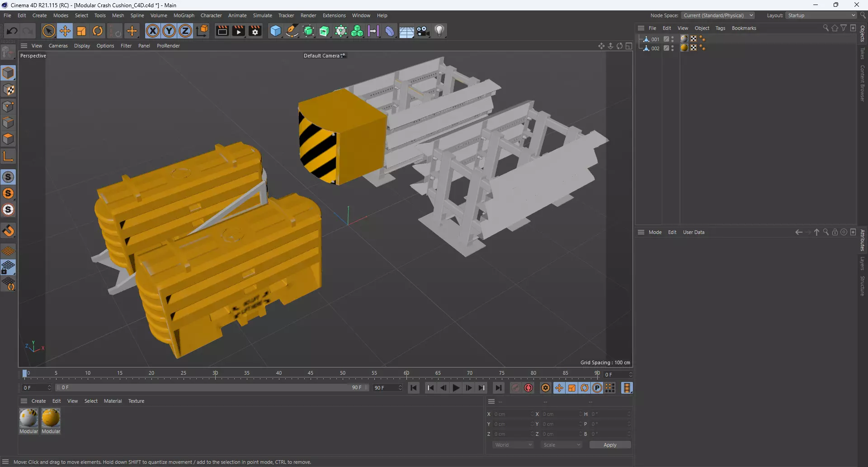Screen dimensions: 868x467
Task: Add a Volume Builder object
Action: (x=357, y=31)
